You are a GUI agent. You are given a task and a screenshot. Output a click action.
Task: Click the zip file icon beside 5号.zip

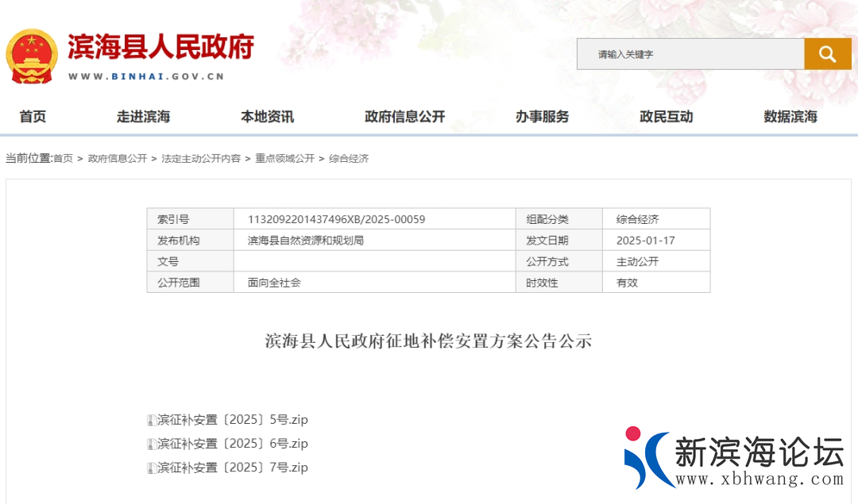pos(151,421)
